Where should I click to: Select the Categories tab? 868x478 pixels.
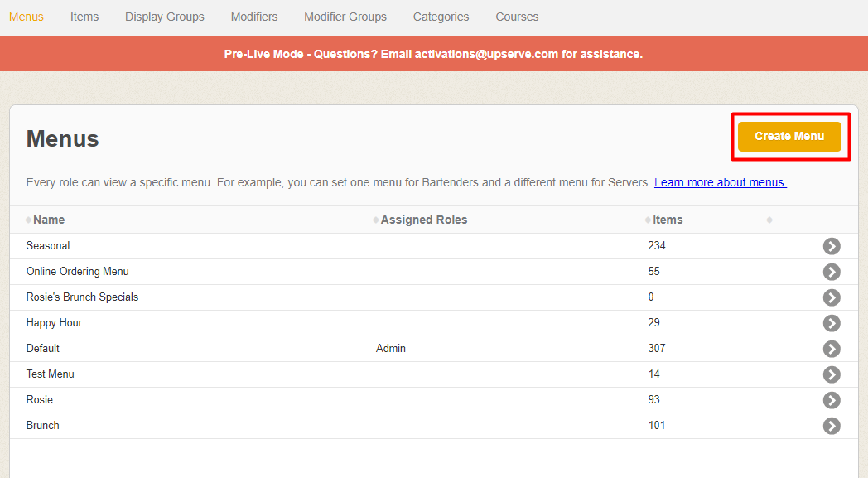point(441,17)
